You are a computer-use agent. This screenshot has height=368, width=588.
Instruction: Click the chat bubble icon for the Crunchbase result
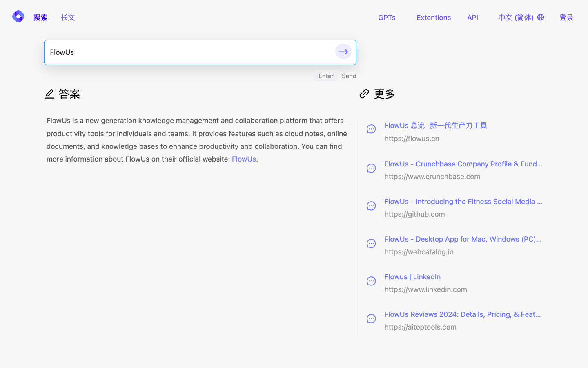pyautogui.click(x=371, y=168)
